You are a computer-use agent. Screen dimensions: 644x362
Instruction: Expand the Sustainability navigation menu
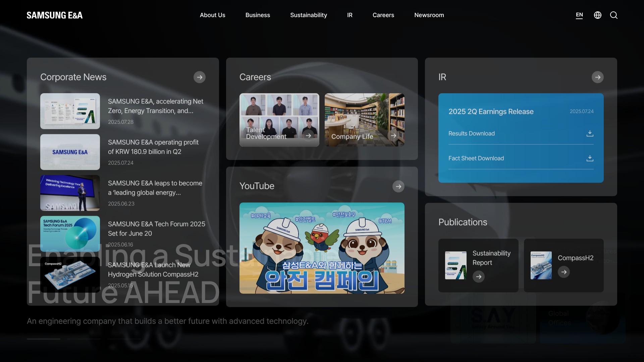[308, 15]
